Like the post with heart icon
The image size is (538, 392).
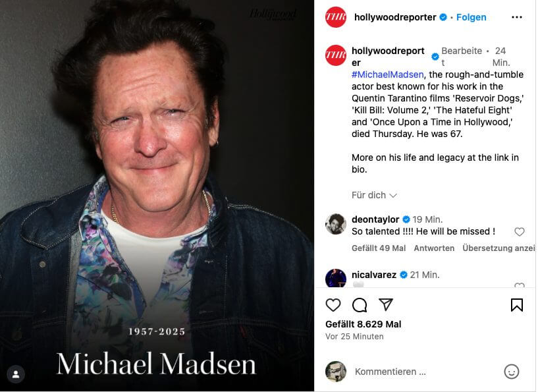(x=333, y=305)
